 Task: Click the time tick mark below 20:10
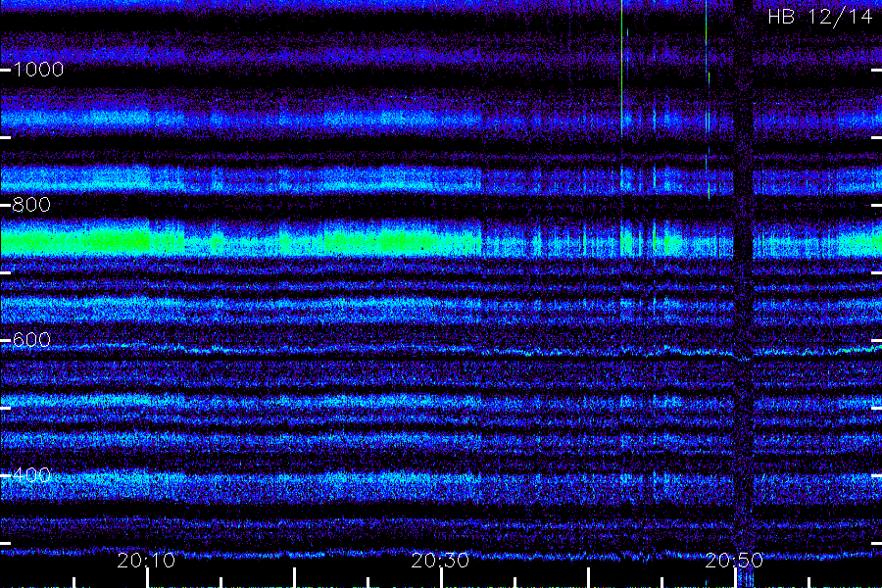[147, 578]
